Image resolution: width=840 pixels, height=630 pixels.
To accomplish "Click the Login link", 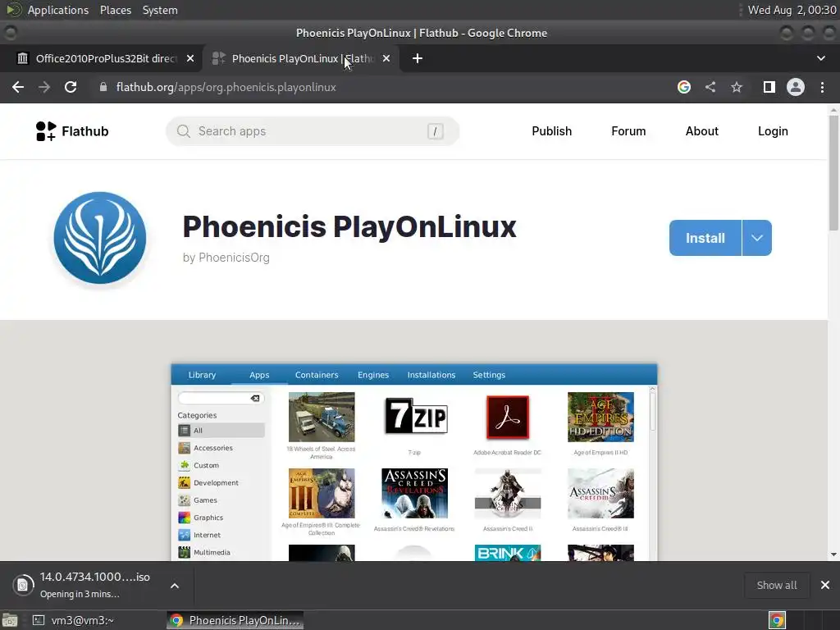I will pyautogui.click(x=773, y=131).
